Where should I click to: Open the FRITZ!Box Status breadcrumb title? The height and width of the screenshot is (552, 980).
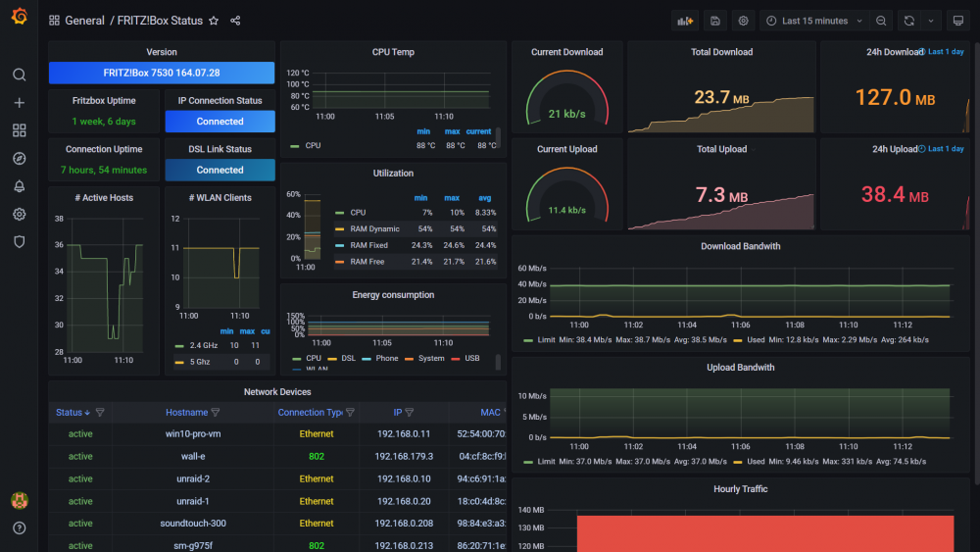[x=160, y=21]
